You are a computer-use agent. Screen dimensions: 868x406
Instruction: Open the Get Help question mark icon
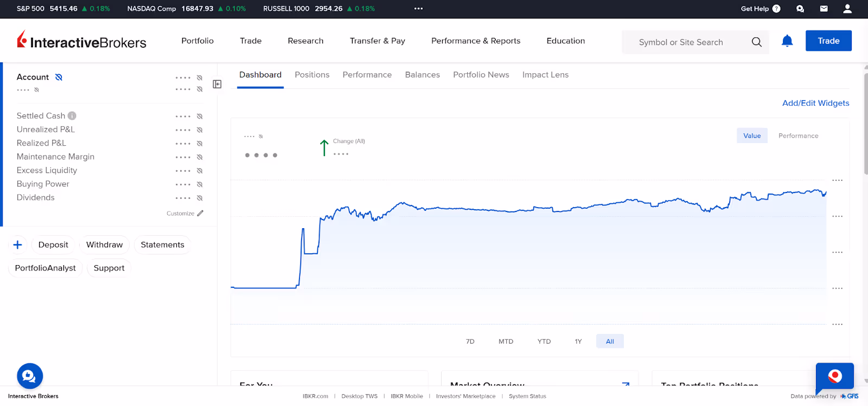776,9
